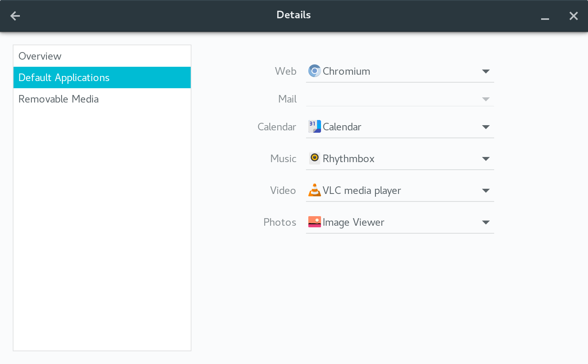
Task: Click the Rhythmbox speaker icon
Action: click(x=314, y=158)
